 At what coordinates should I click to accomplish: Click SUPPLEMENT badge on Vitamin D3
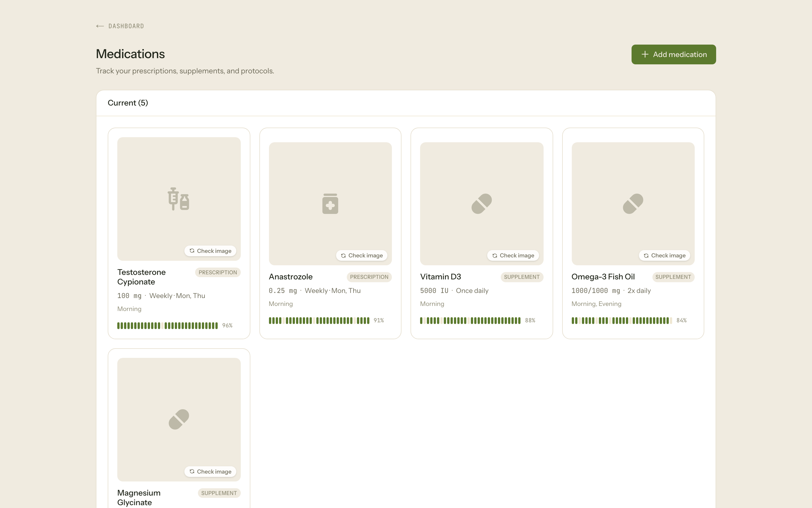522,277
